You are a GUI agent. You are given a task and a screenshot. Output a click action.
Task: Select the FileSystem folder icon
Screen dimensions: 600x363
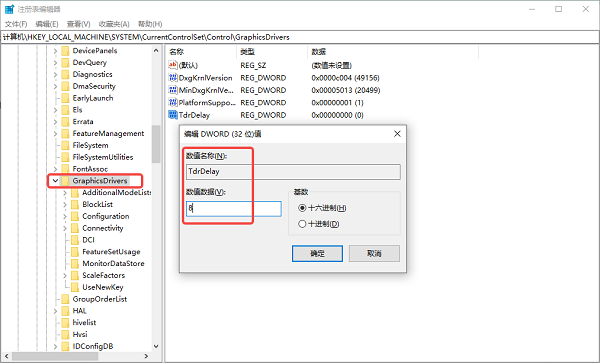point(65,145)
